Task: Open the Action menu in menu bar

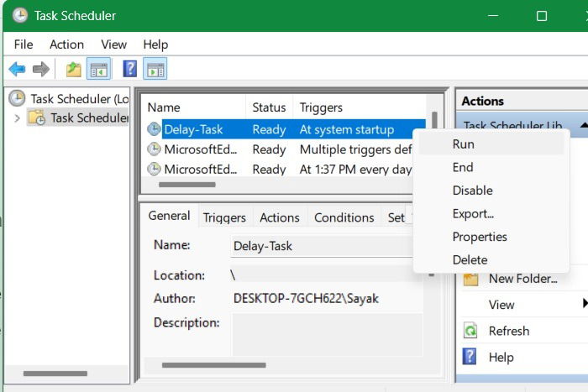Action: (x=66, y=44)
